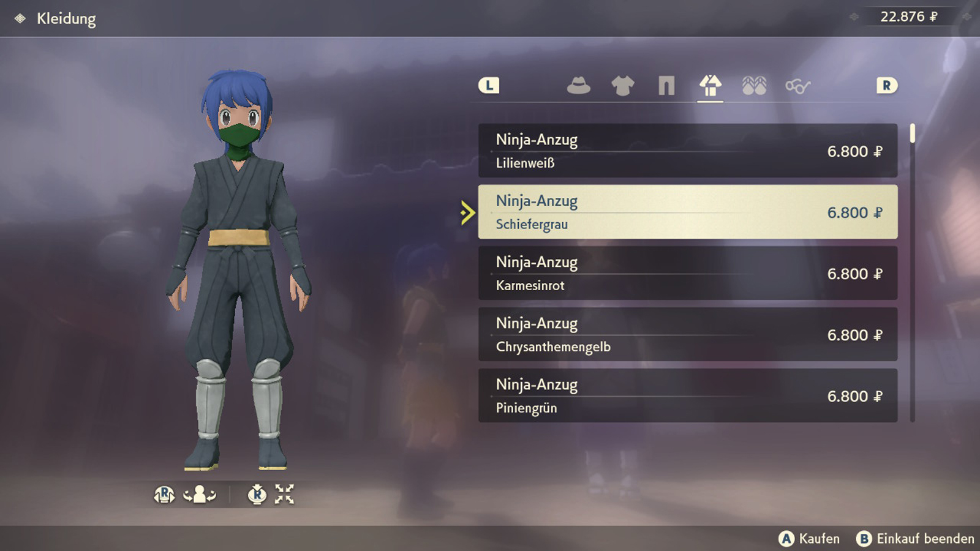This screenshot has width=980, height=551.
Task: Click the item list scrollbar
Action: pos(913,273)
